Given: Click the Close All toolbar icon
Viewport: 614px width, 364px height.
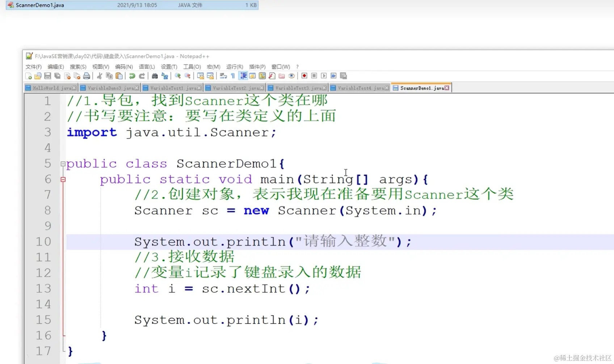Looking at the screenshot, I should pos(77,76).
